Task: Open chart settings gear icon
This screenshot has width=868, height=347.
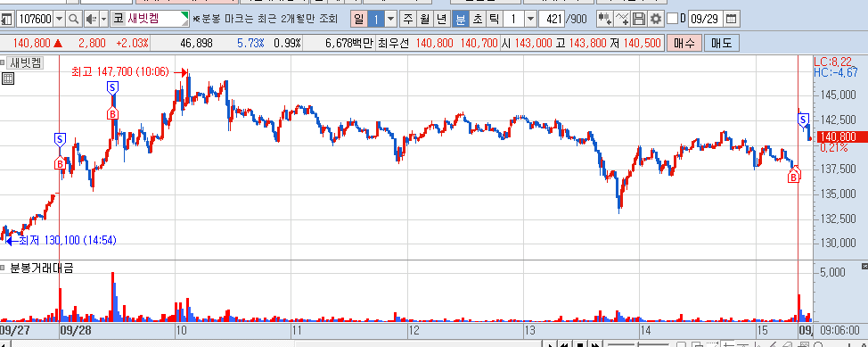Action: [x=655, y=20]
